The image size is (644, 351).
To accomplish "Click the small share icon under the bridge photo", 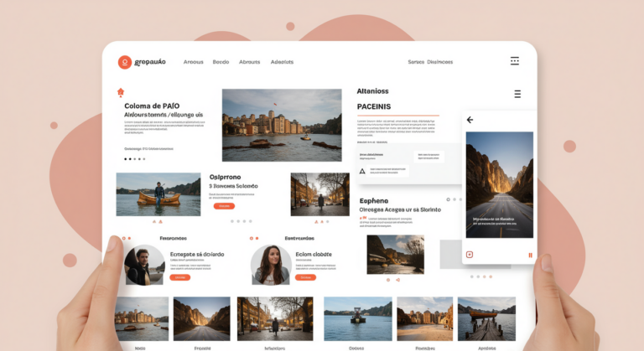I will tap(397, 280).
